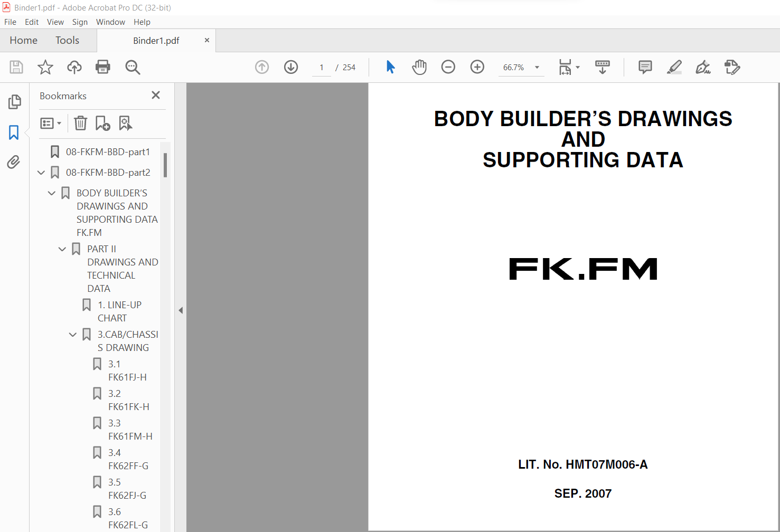Zoom in with the plus button
The height and width of the screenshot is (532, 780).
(477, 67)
